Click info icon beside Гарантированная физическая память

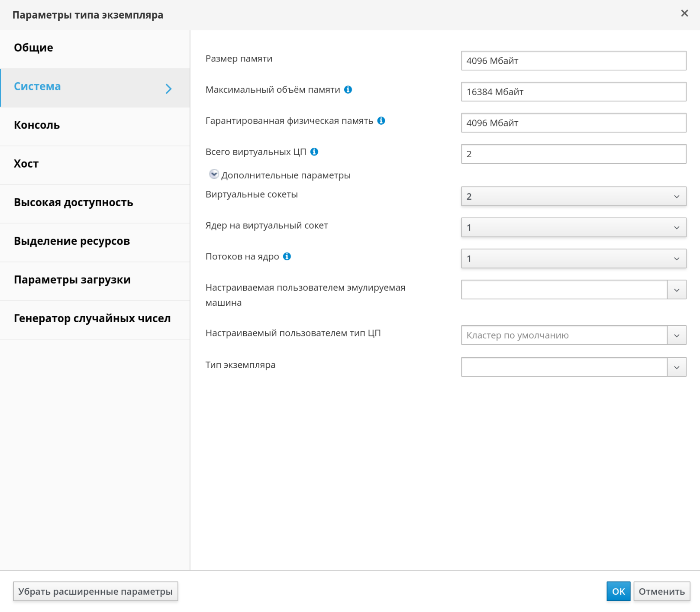pos(381,121)
